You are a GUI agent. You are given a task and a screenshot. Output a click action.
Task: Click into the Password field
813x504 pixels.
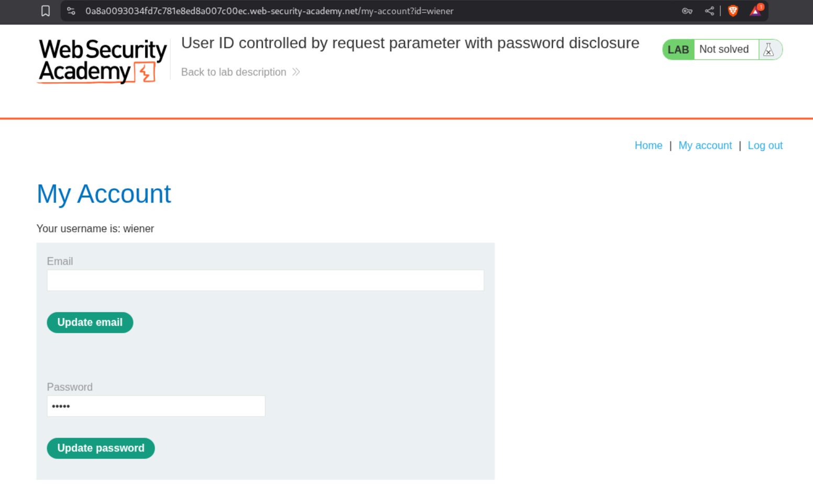click(156, 407)
